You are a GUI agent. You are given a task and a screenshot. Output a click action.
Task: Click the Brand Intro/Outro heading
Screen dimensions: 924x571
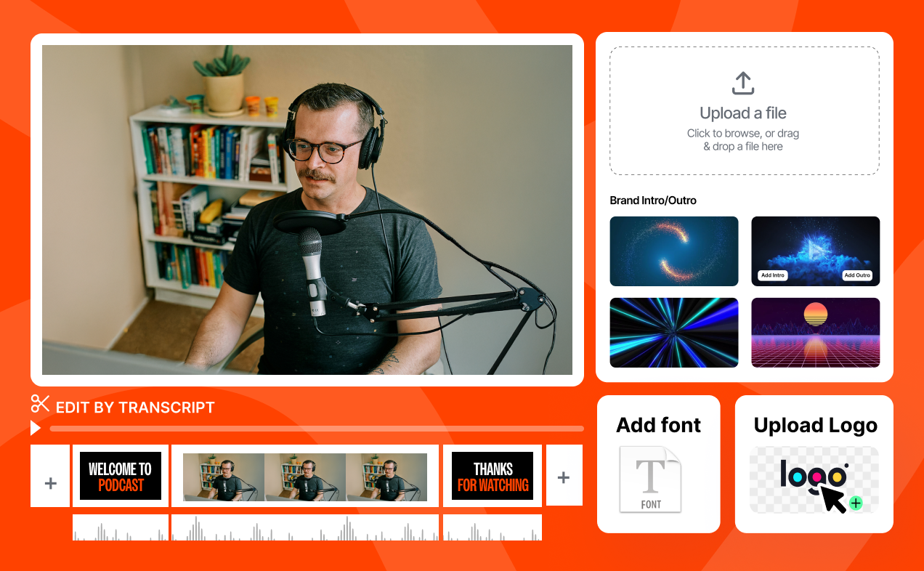(653, 201)
